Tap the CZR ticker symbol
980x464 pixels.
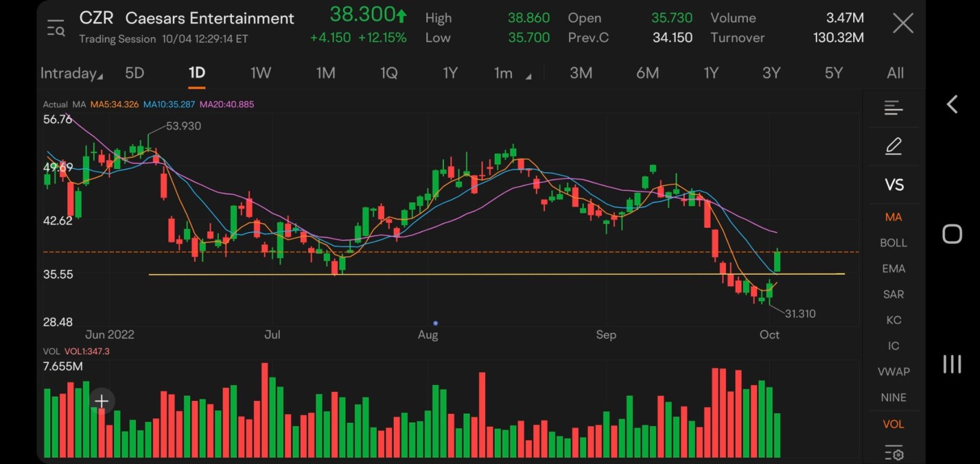[96, 18]
